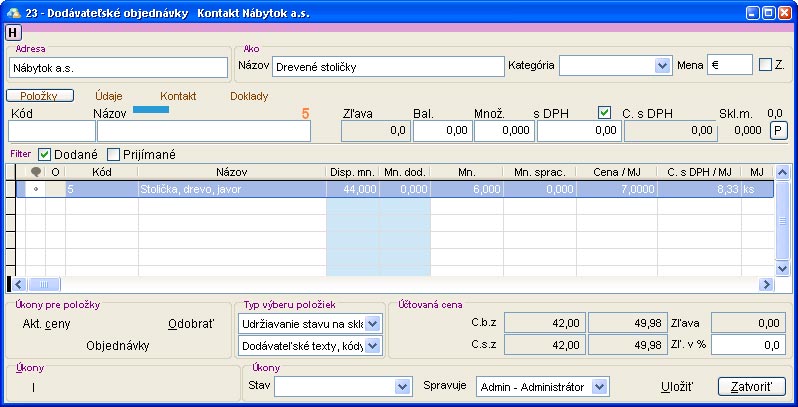Click the speech bubble column header icon
The height and width of the screenshot is (407, 798).
pyautogui.click(x=36, y=172)
